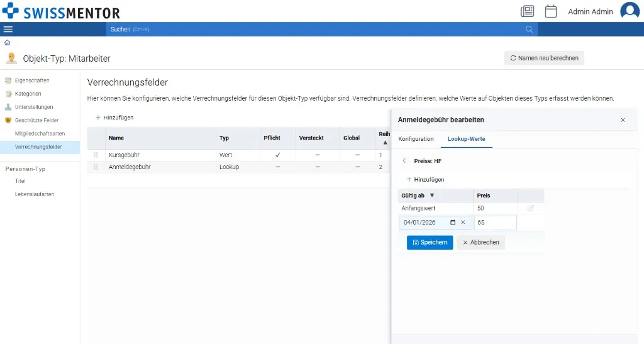Go back from Preise: HF

[404, 161]
